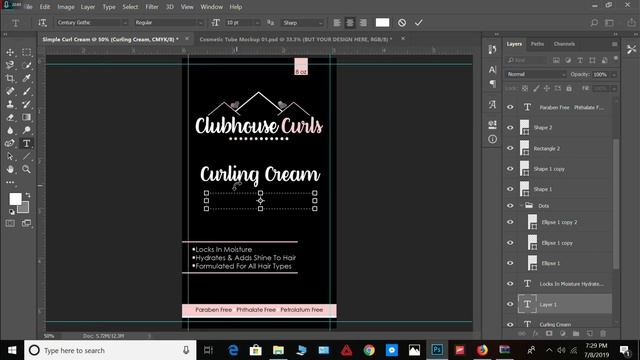Viewport: 640px width, 360px height.
Task: Open the Paragraph panel icon
Action: click(x=493, y=84)
